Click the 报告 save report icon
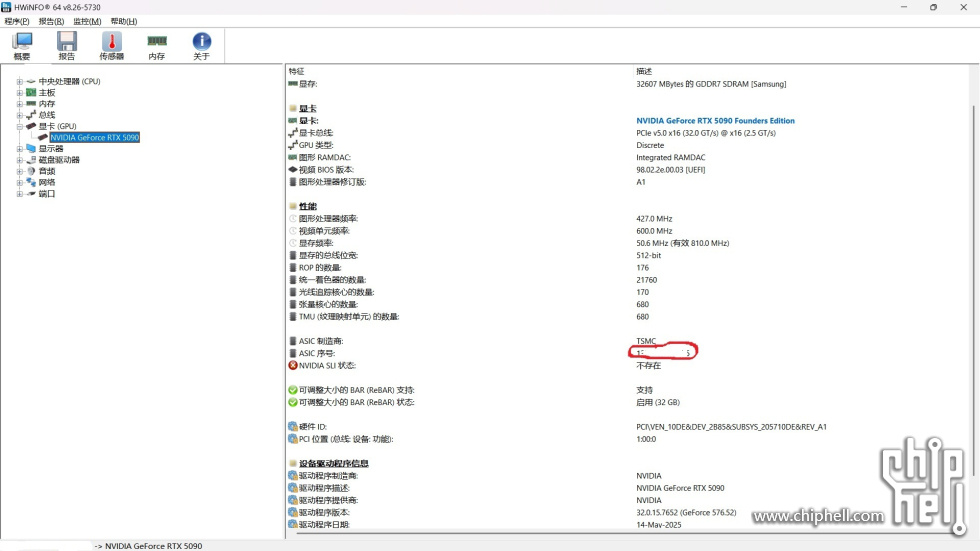Image resolution: width=980 pixels, height=551 pixels. [67, 46]
